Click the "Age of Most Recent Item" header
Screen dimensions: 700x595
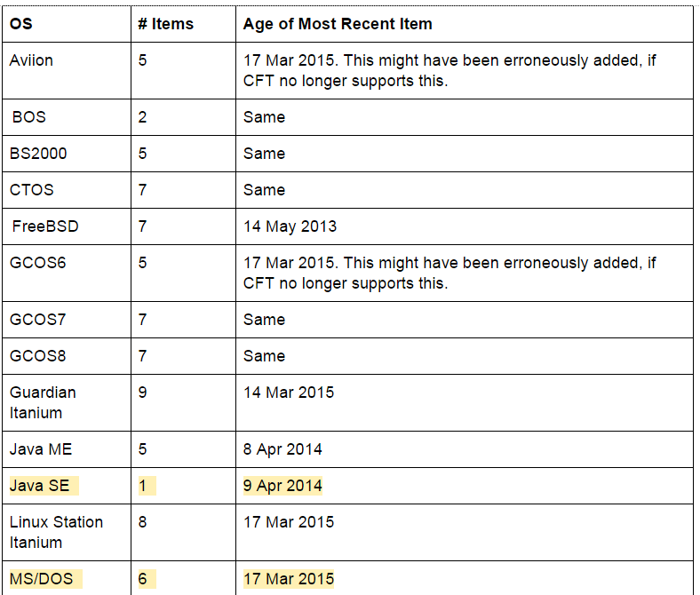pyautogui.click(x=338, y=24)
